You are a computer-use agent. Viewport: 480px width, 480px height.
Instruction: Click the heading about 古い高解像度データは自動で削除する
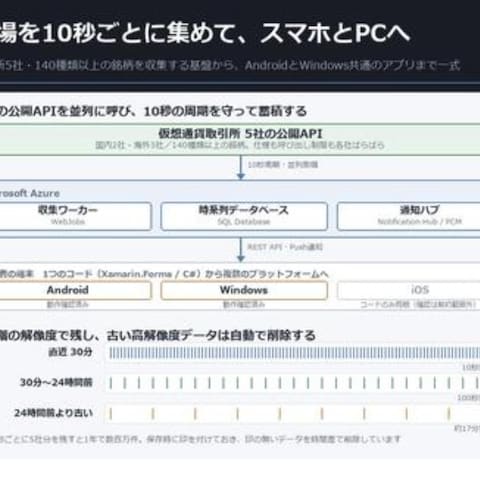(x=157, y=336)
